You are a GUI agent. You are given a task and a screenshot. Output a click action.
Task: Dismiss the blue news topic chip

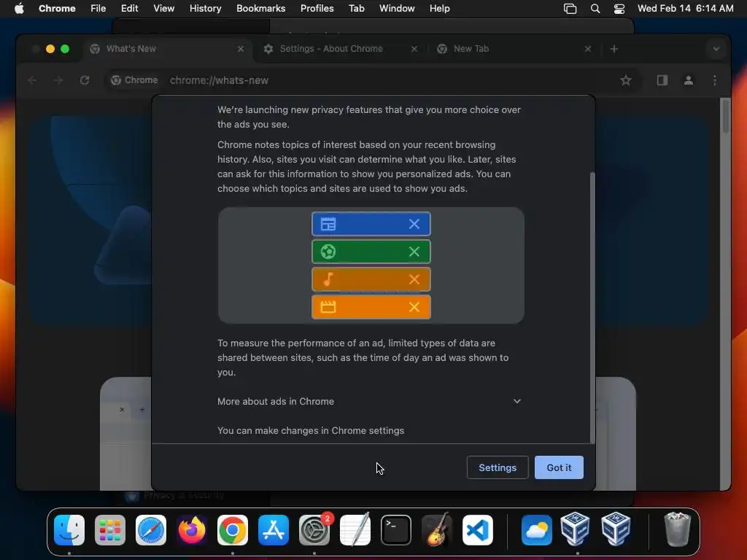[414, 224]
